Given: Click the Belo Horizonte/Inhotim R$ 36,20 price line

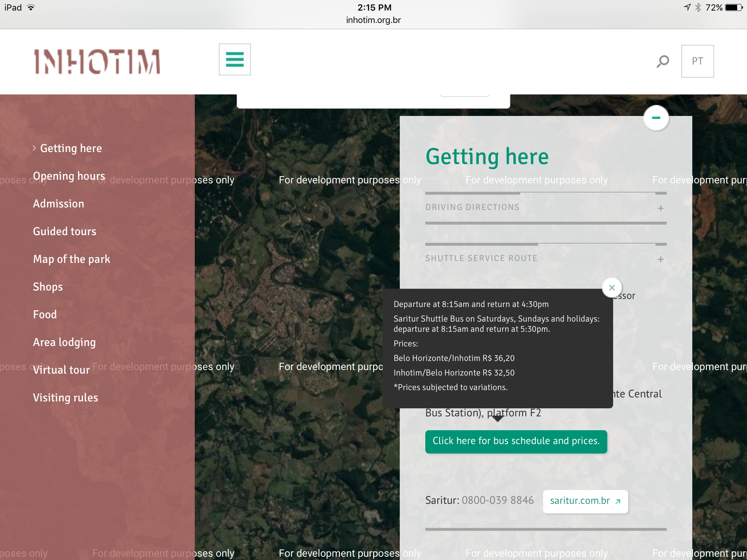Looking at the screenshot, I should (x=454, y=358).
